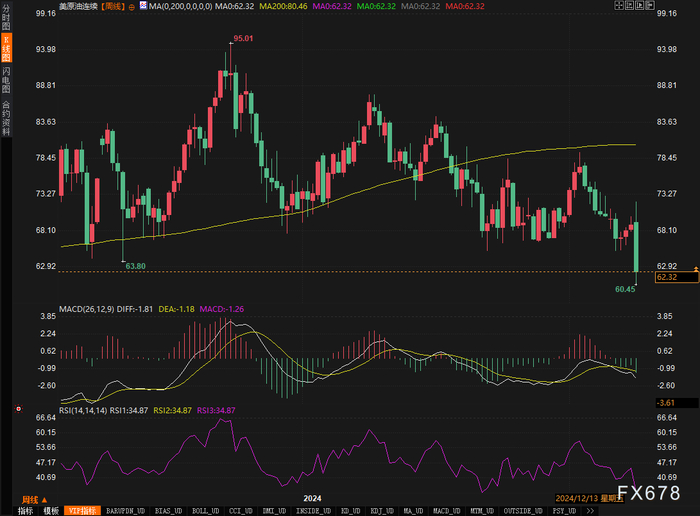Viewport: 700px width, 516px height.
Task: Open the 闪电图 tab in left sidebar
Action: 6,80
